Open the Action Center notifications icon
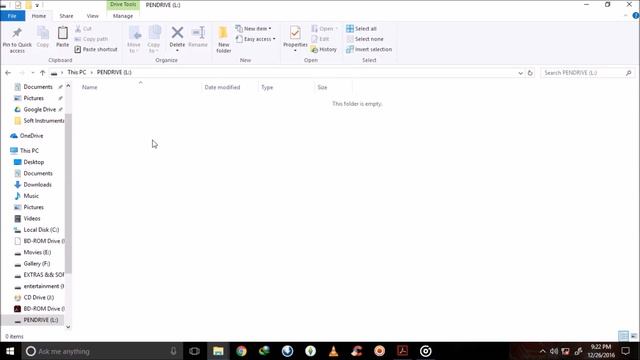Screen dimensions: 640x360 pos(626,351)
